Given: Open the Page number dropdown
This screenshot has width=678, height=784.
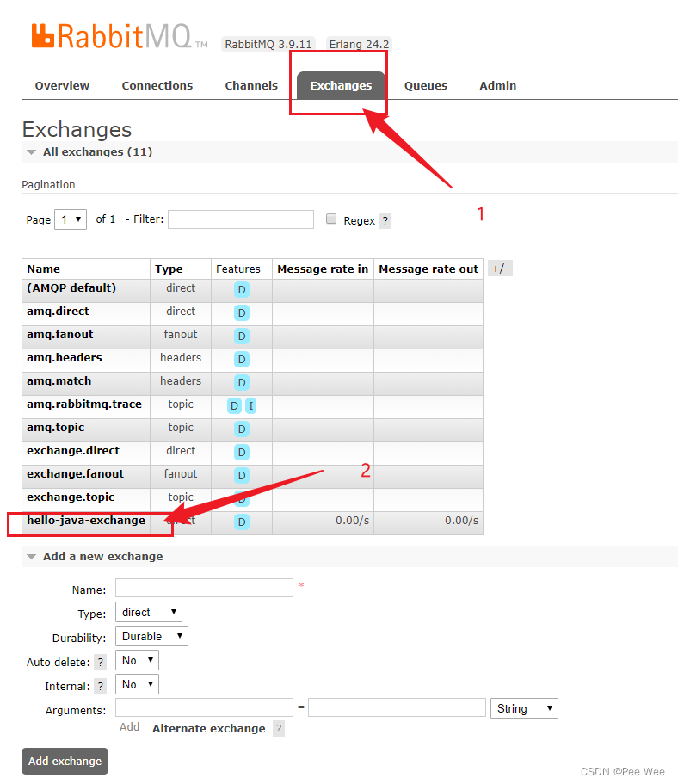Looking at the screenshot, I should [71, 219].
